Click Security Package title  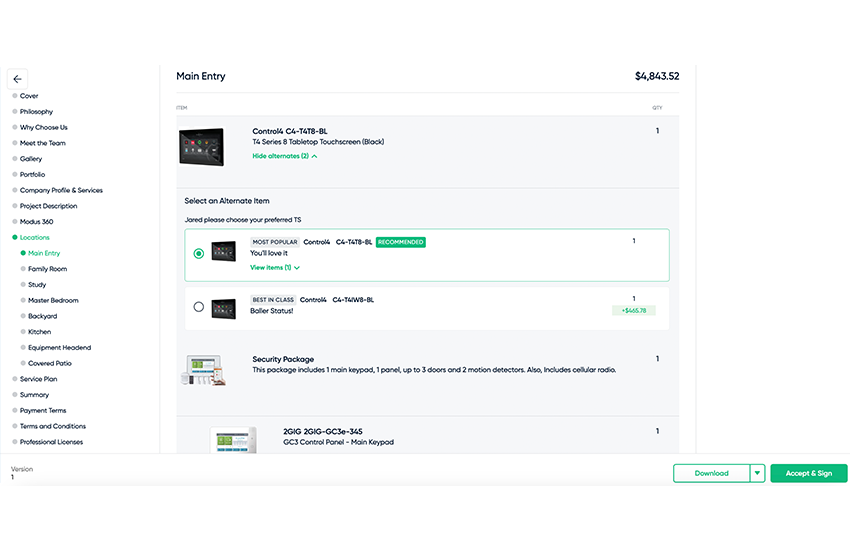[x=283, y=359]
